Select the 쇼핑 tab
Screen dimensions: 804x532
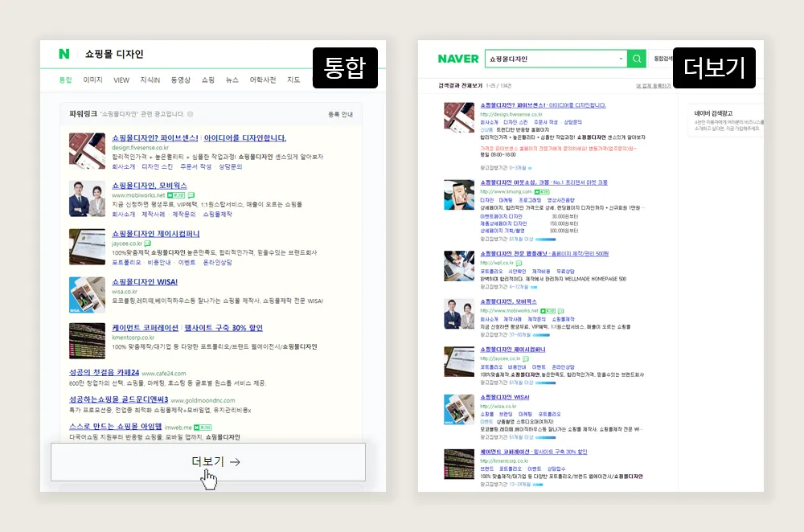[207, 80]
